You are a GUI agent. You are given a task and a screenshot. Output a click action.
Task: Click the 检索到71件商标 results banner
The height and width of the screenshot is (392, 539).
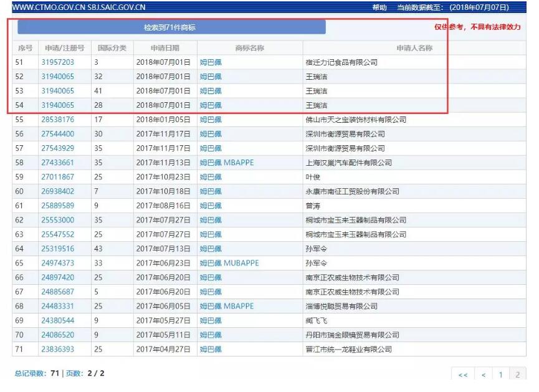(171, 27)
